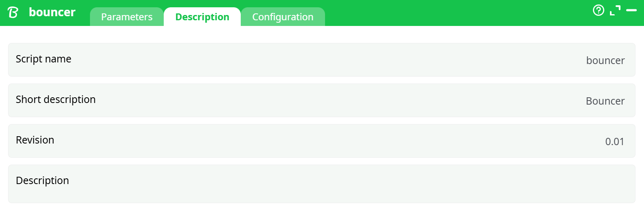Click the Bouncer logo icon

pos(13,13)
